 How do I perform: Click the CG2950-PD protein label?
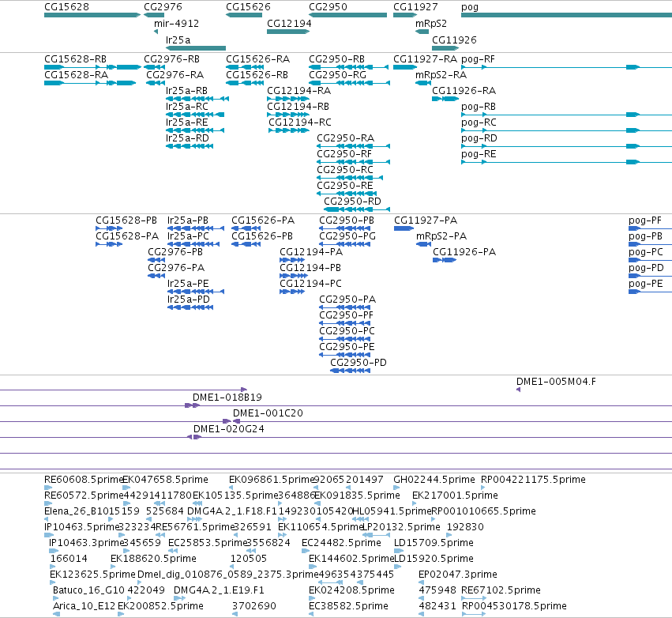pyautogui.click(x=359, y=363)
